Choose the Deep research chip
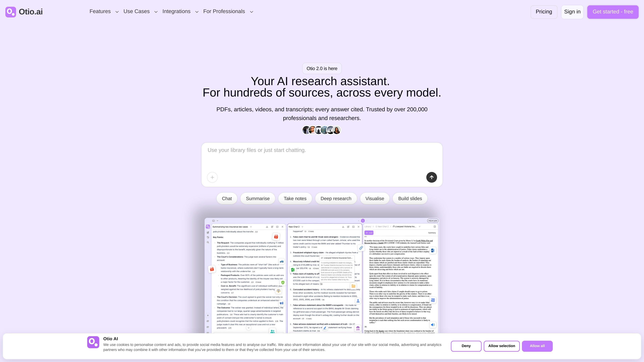 pyautogui.click(x=336, y=199)
